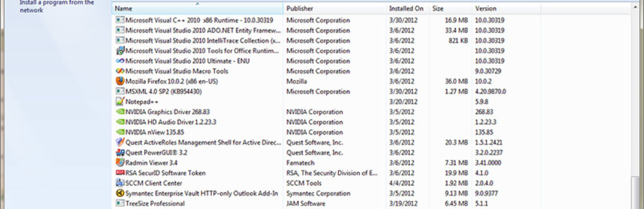Click the NVIDIA Graphics Driver 268.83 icon
Viewport: 644px width, 209px height.
tap(120, 112)
